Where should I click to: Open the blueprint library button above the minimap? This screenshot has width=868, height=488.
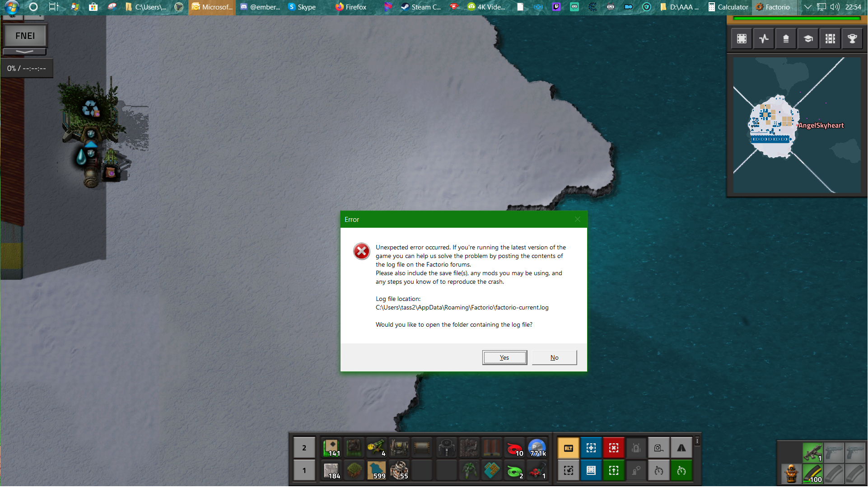[x=742, y=39]
